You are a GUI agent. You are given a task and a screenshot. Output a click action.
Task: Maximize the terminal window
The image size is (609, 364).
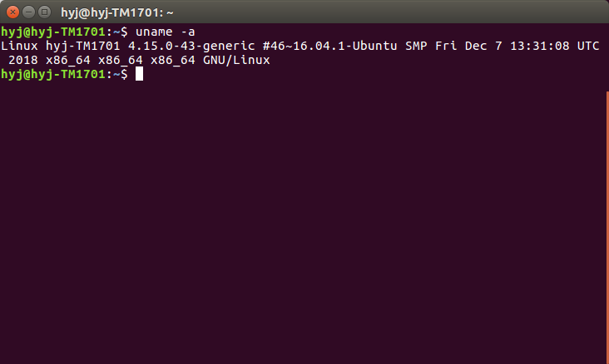coord(44,12)
